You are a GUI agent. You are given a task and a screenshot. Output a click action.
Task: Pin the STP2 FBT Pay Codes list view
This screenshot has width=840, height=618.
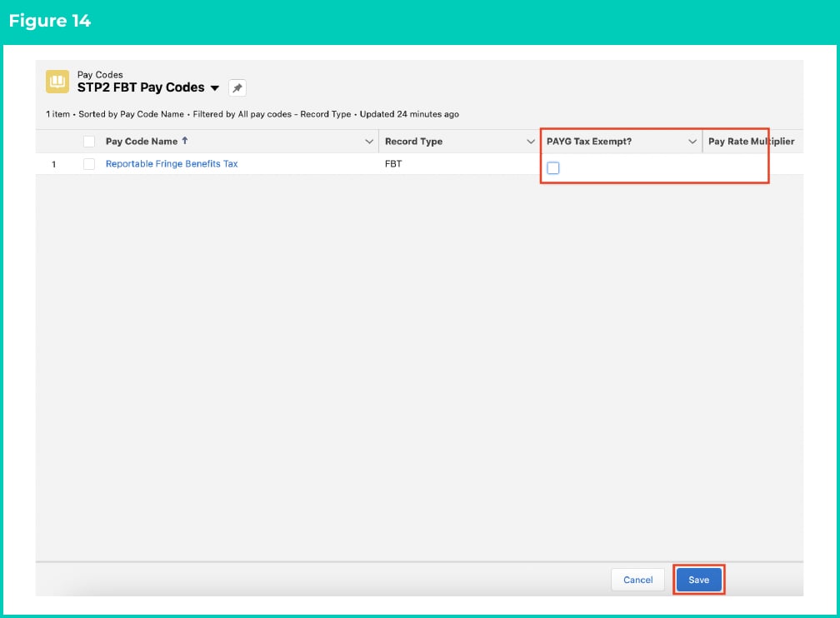[x=237, y=87]
